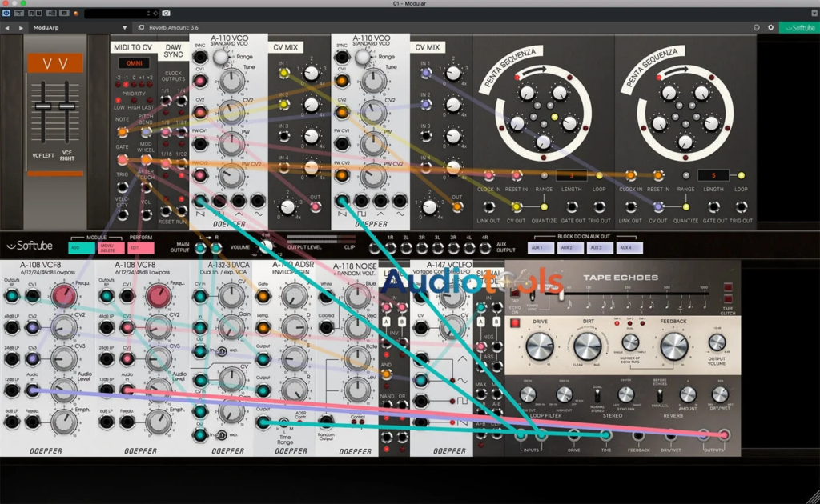820x504 pixels.
Task: Toggle the red ECHO ON button on Tape Echoes
Action: [515, 323]
